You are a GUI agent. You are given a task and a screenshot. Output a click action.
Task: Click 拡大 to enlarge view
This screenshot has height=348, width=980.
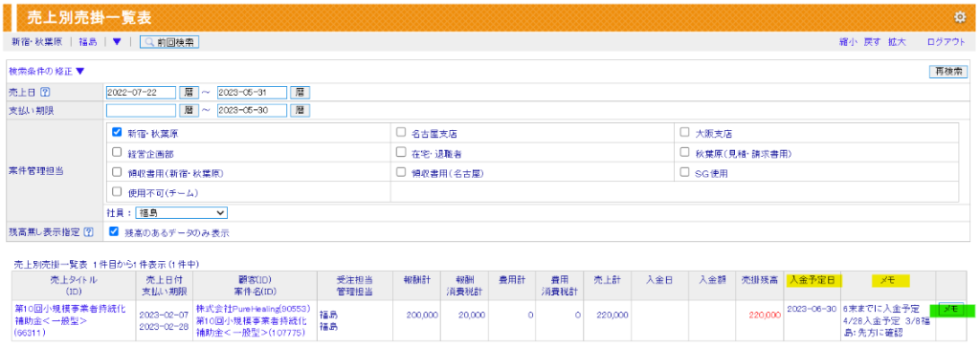(x=897, y=42)
